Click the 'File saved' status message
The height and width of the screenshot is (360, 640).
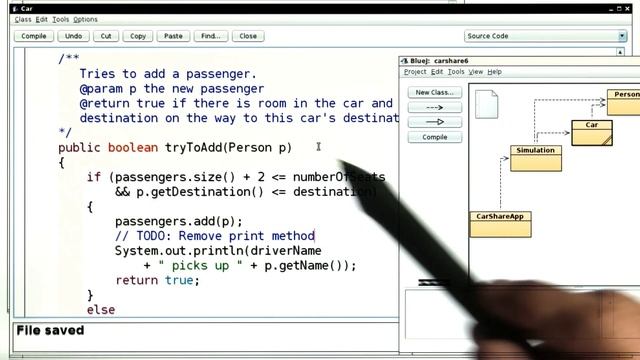(50, 330)
